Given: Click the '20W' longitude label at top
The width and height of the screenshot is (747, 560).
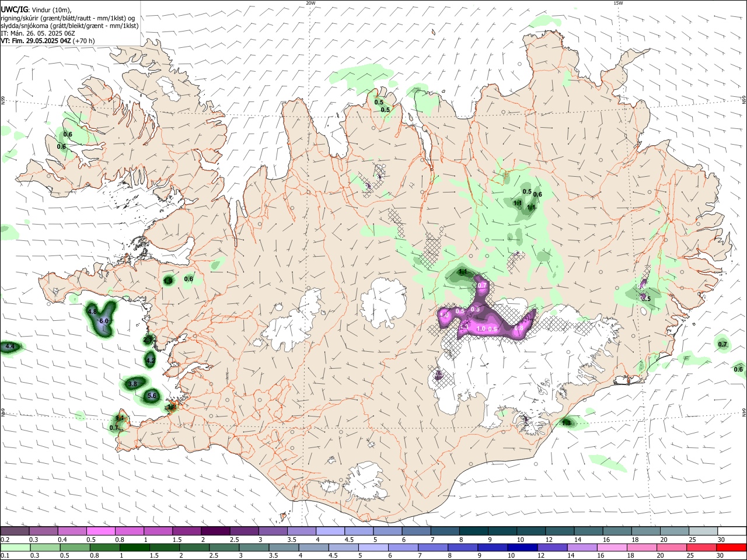Looking at the screenshot, I should point(310,2).
